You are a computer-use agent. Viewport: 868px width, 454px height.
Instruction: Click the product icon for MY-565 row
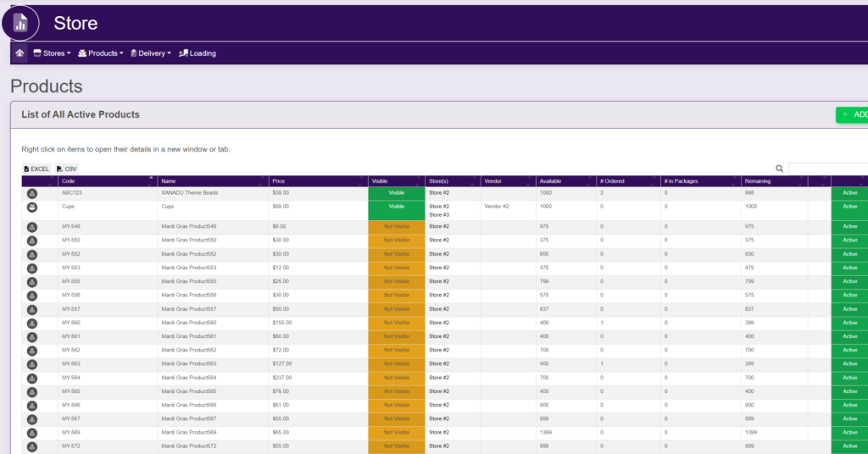pos(32,391)
